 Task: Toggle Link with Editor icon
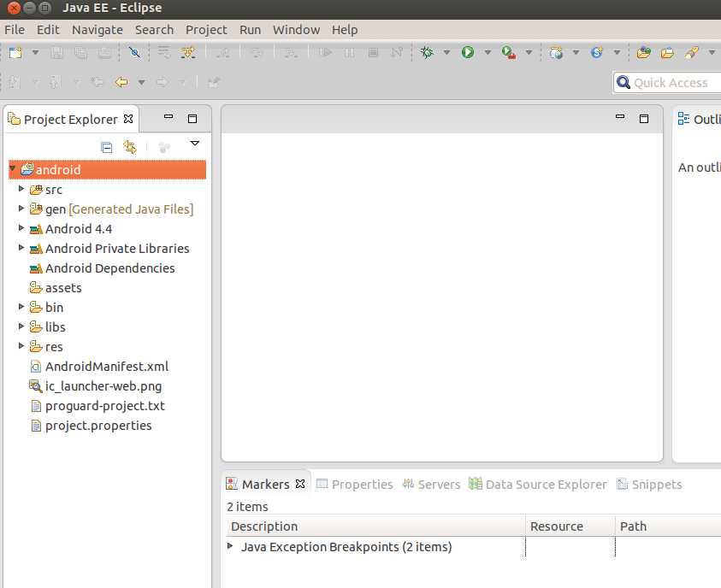(x=130, y=147)
